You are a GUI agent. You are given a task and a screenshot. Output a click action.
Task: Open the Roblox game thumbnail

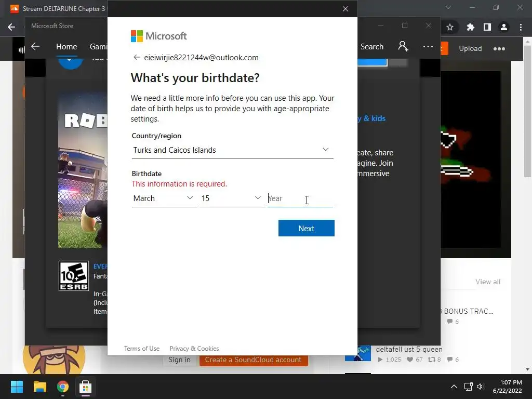pos(83,170)
